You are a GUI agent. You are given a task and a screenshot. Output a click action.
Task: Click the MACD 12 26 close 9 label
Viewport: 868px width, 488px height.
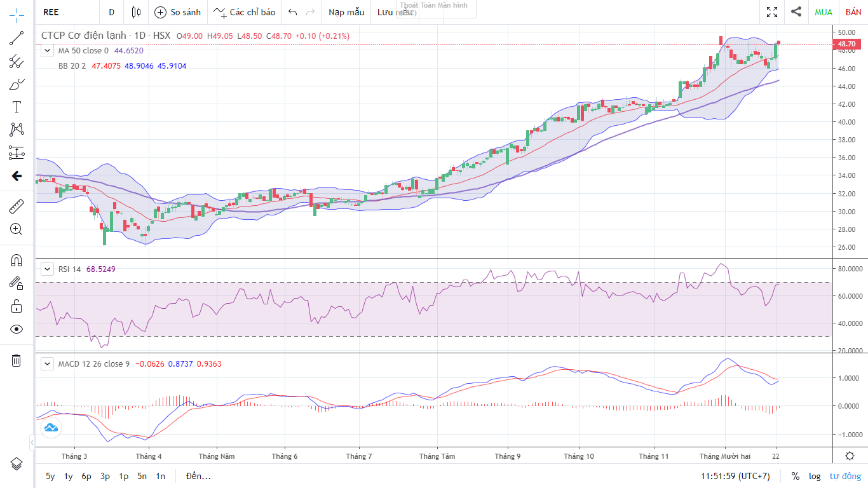click(x=94, y=364)
